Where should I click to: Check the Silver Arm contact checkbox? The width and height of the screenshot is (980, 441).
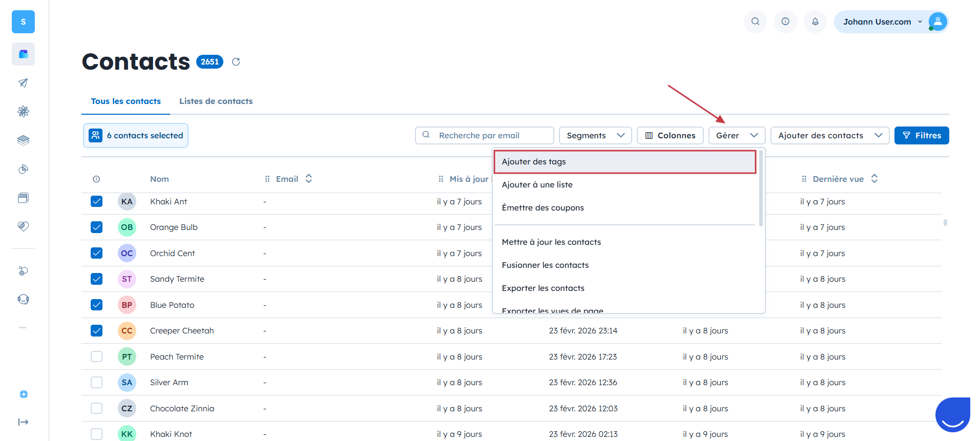96,382
